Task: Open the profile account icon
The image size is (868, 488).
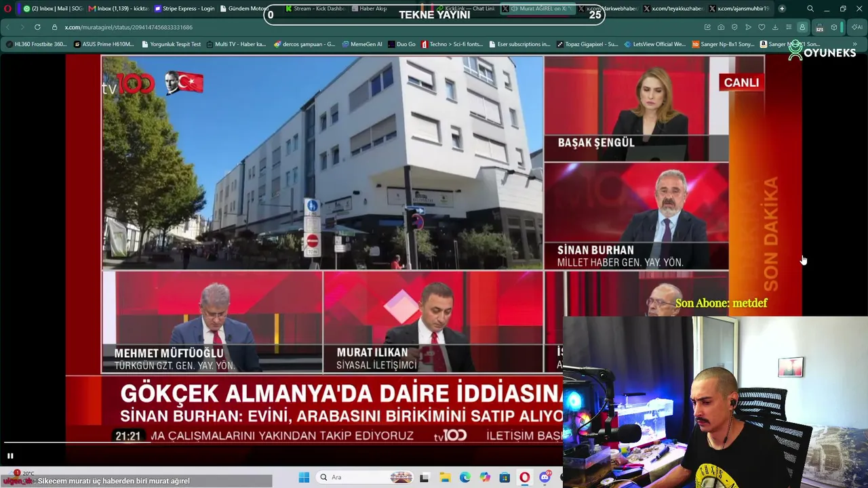Action: pyautogui.click(x=802, y=27)
